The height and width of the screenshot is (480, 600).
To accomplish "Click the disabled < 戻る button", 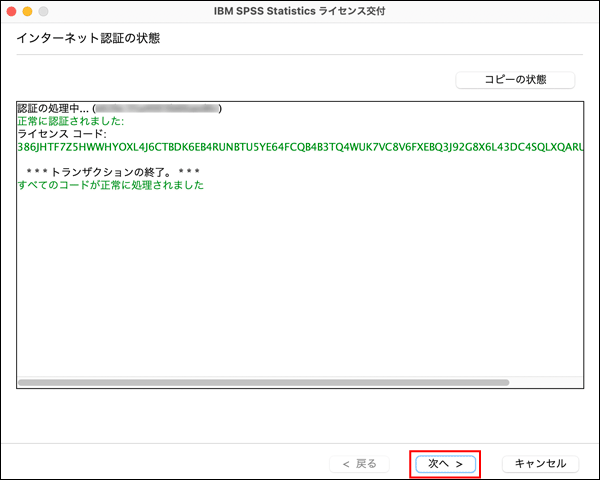I will coord(359,464).
